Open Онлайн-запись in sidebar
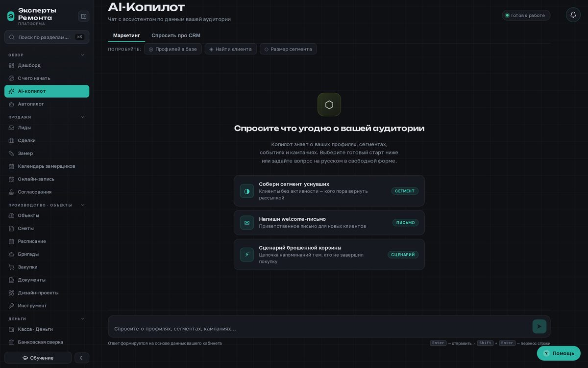Screen dimensions: 588x368 pos(47,179)
